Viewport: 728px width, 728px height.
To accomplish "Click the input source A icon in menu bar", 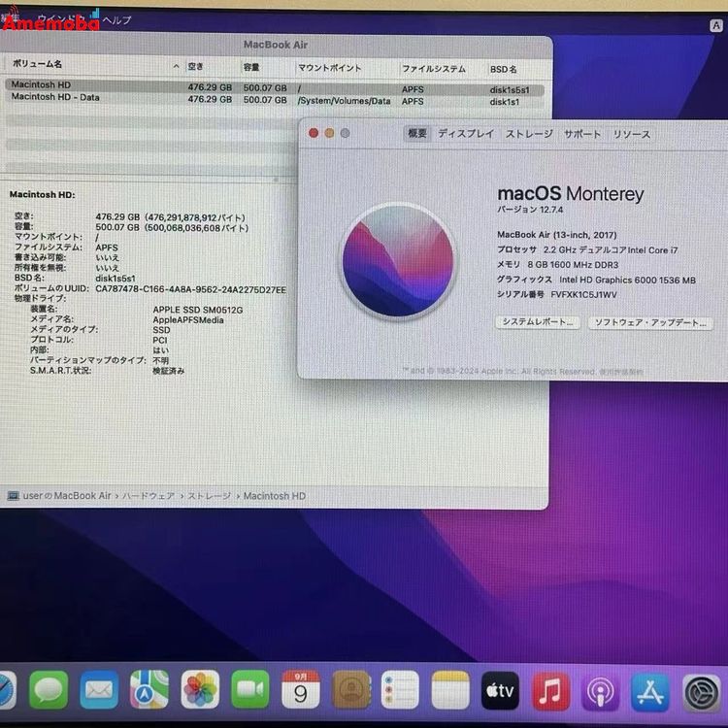I will pos(716,25).
